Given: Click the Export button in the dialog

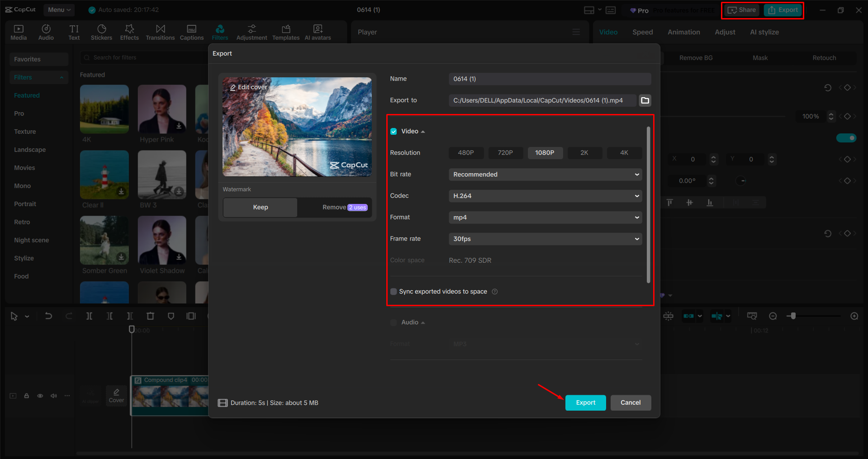Looking at the screenshot, I should [x=585, y=402].
